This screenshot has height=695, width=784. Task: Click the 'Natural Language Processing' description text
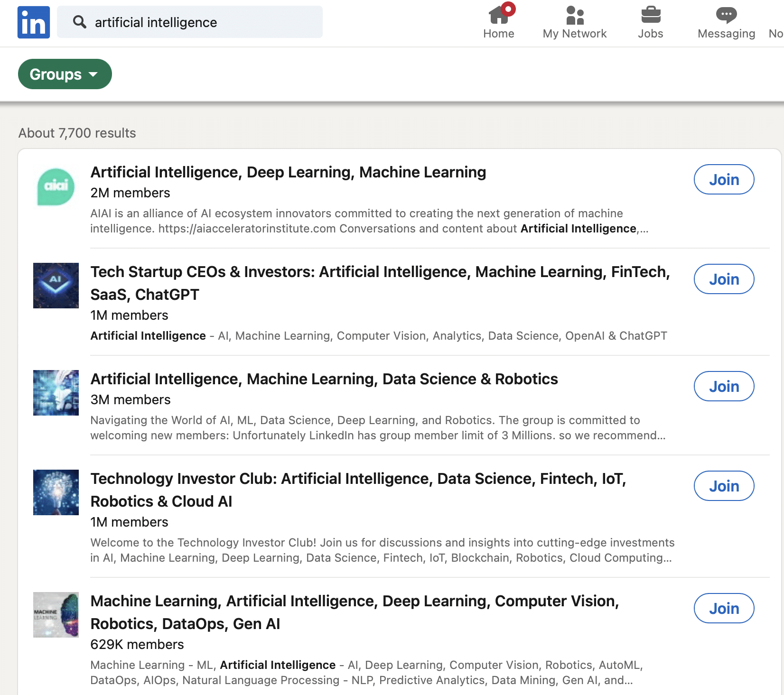click(366, 673)
